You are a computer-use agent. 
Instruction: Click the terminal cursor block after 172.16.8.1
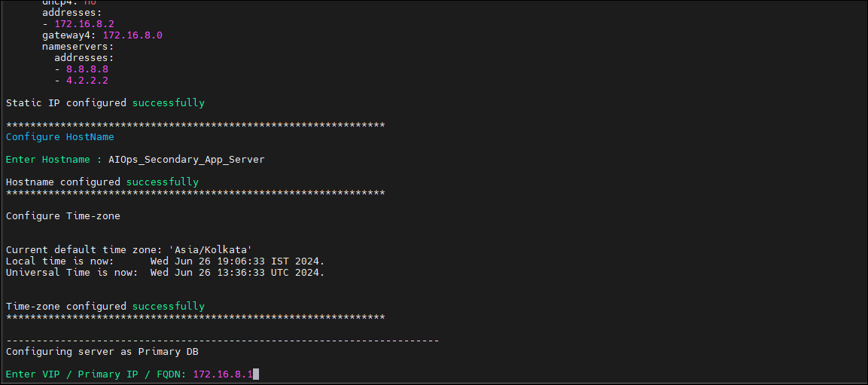click(256, 374)
